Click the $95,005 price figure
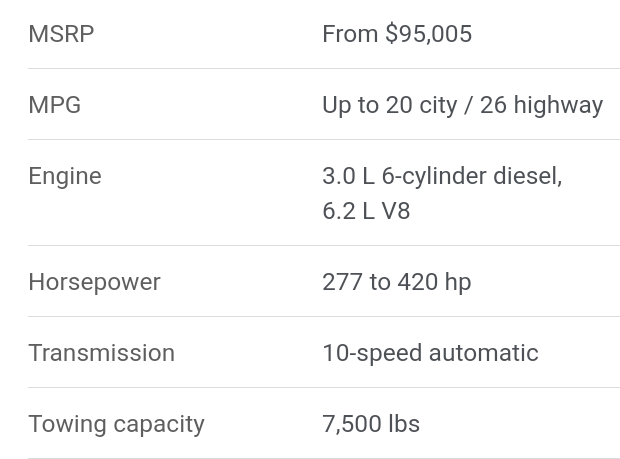This screenshot has height=459, width=620. point(428,34)
